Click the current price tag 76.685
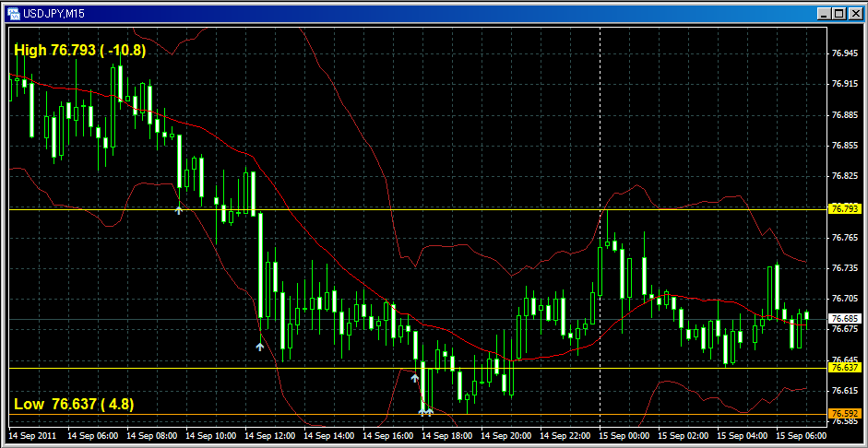Screen dimensions: 868x448 click(845, 318)
